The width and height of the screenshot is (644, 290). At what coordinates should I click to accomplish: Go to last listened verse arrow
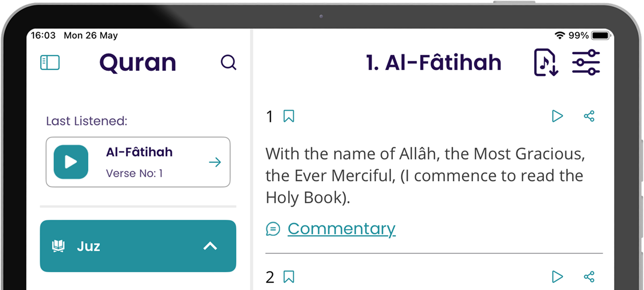pyautogui.click(x=215, y=162)
